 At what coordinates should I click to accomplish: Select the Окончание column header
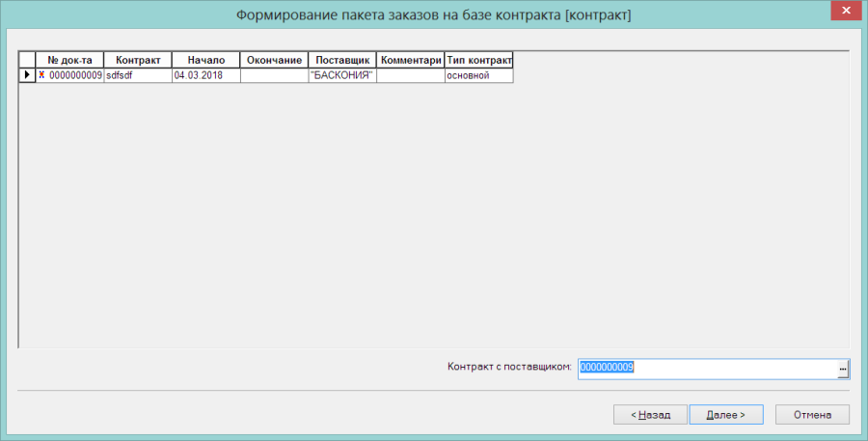[x=274, y=60]
